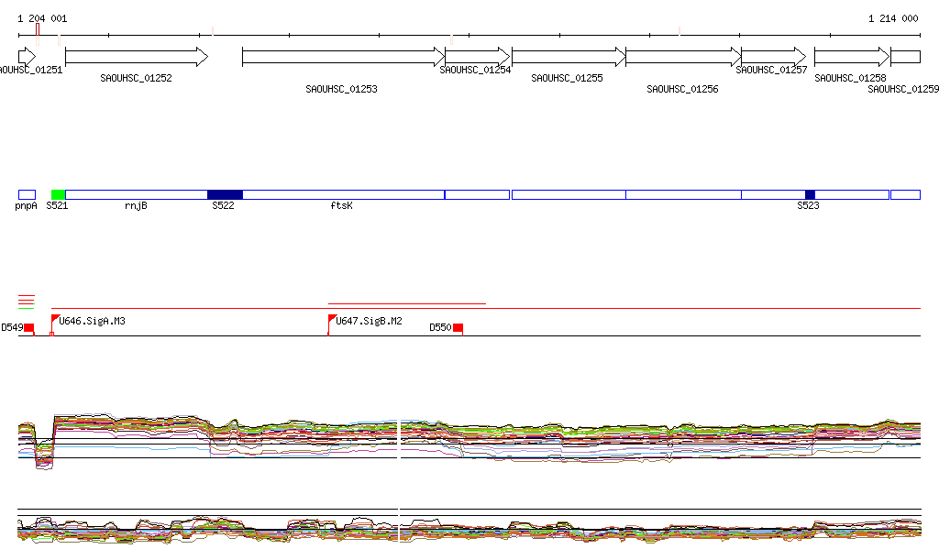The width and height of the screenshot is (939, 560).
Task: Click the SAOUHSC_01252 gene arrow
Action: point(136,57)
